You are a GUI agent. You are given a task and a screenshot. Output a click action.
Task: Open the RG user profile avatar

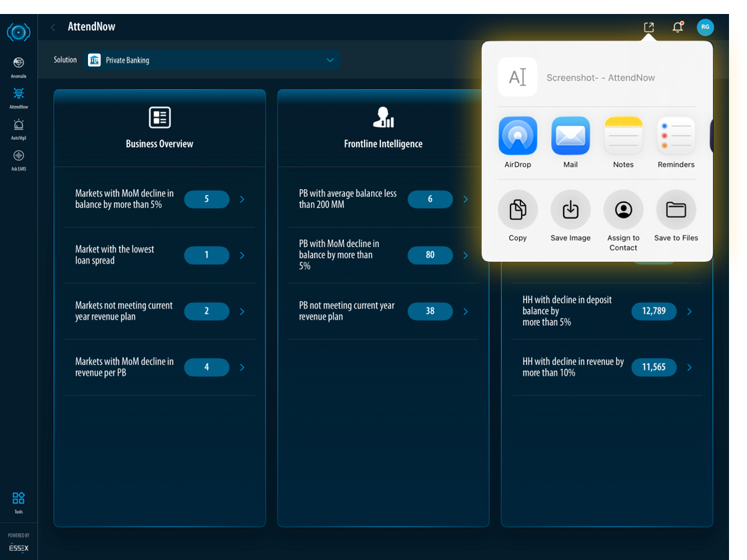click(705, 27)
